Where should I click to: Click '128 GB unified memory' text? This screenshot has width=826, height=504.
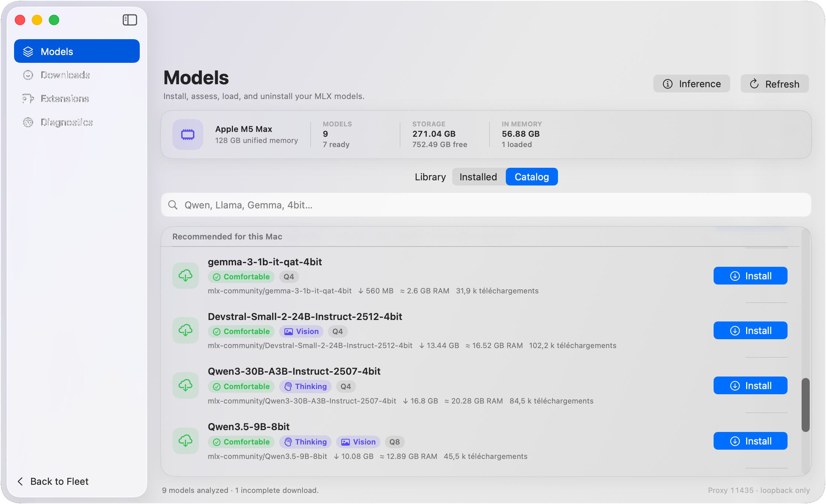coord(257,140)
